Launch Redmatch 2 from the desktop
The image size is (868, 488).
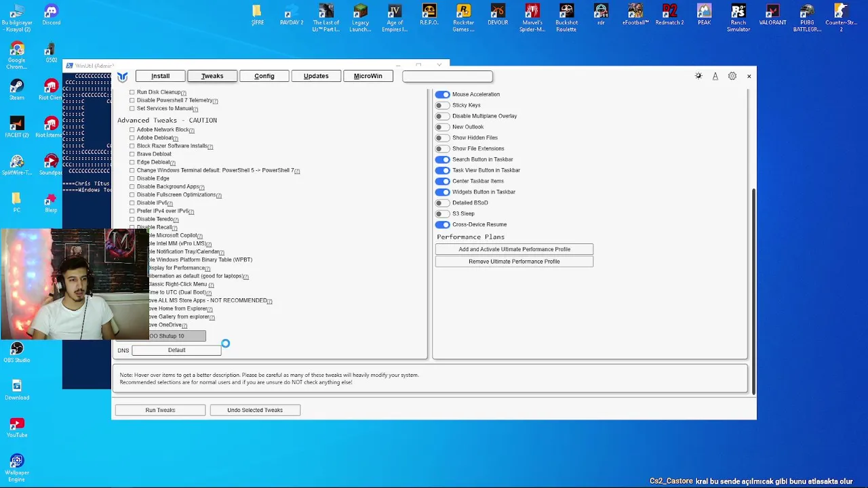tap(669, 15)
